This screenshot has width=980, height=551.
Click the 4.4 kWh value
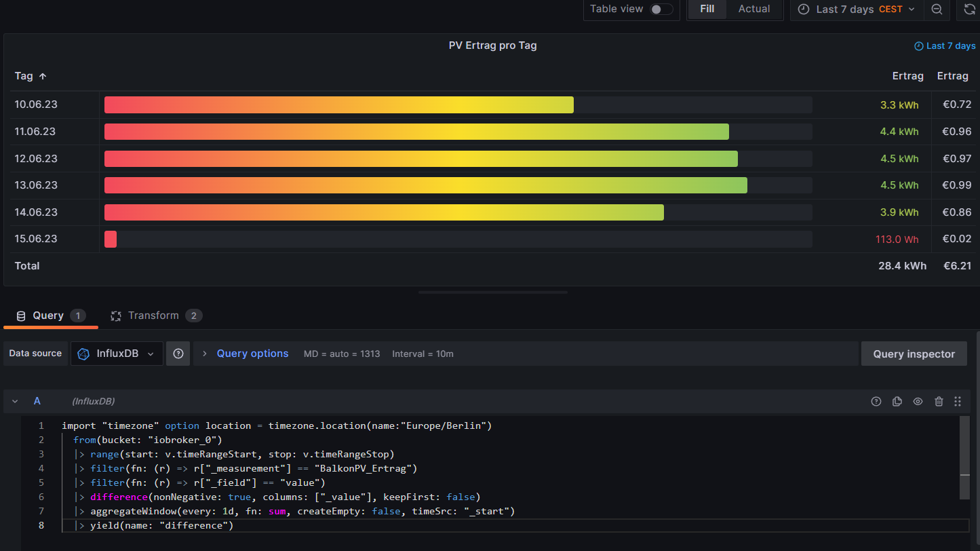pos(899,132)
